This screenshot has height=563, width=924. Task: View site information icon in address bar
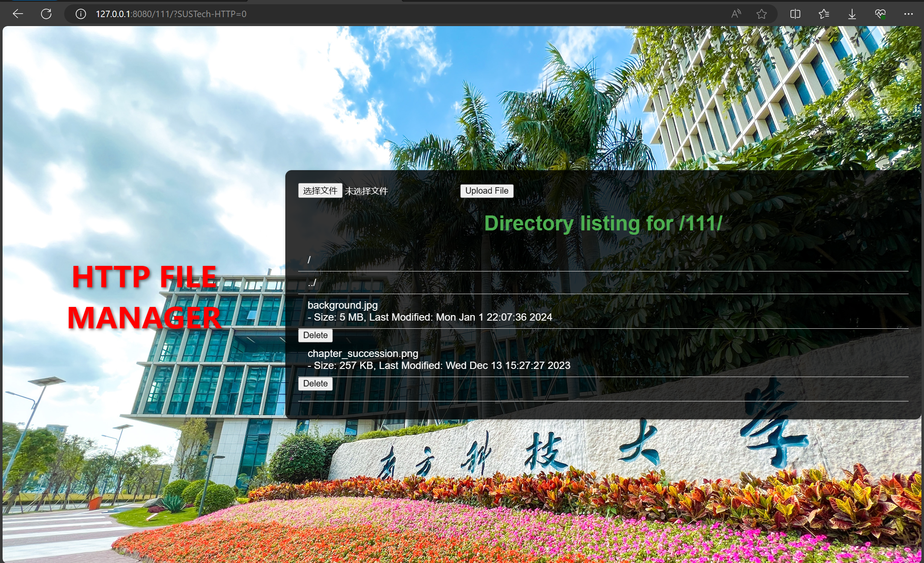click(80, 14)
